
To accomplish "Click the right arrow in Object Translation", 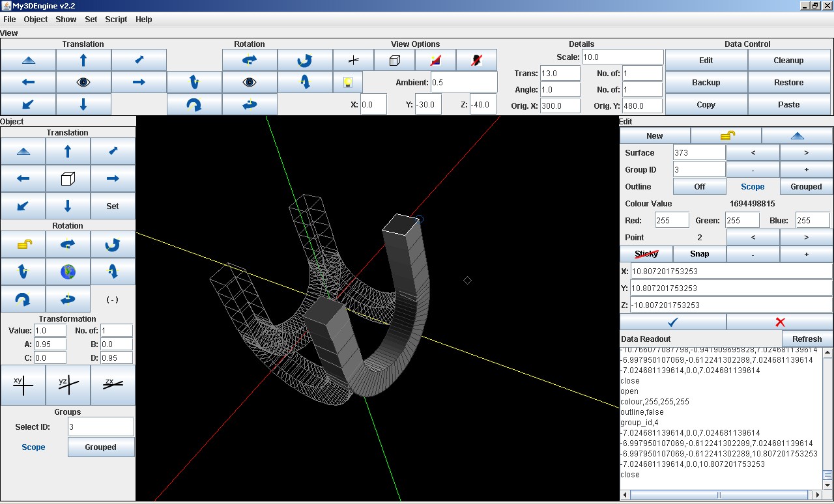I will tap(113, 178).
